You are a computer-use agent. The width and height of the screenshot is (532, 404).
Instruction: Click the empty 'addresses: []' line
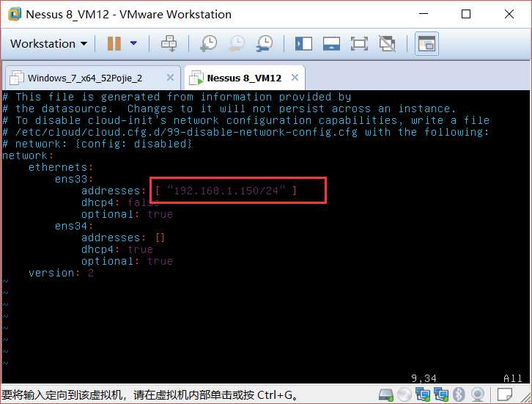(x=123, y=238)
